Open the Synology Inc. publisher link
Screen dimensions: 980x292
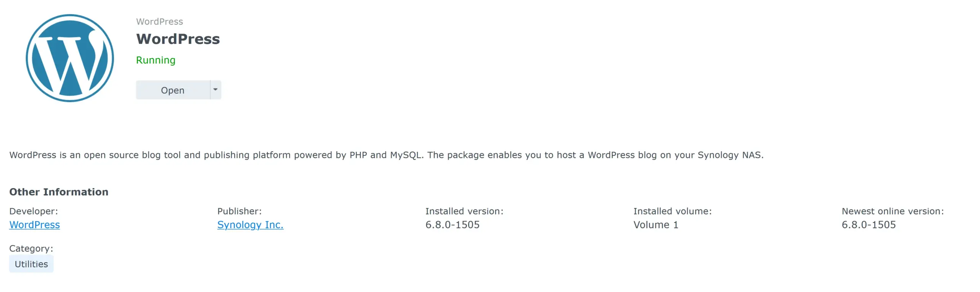250,225
